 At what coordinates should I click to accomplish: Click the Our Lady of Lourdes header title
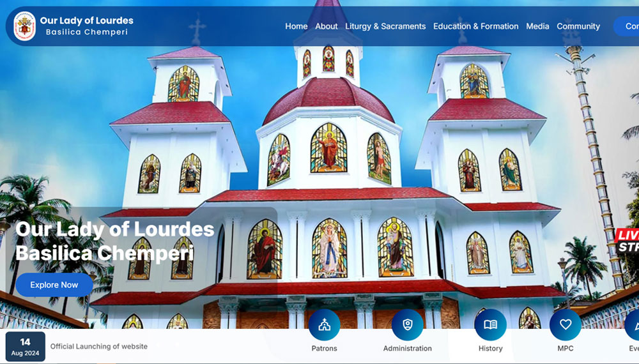(x=86, y=20)
